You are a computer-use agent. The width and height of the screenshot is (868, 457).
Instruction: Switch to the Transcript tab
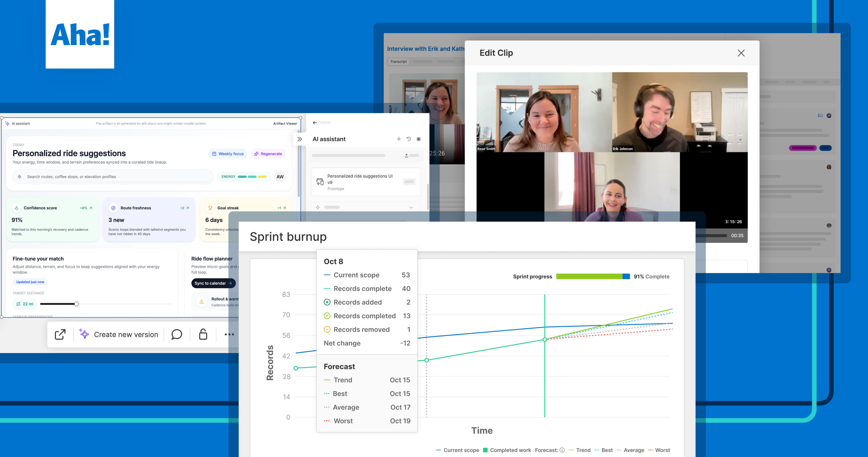(398, 61)
